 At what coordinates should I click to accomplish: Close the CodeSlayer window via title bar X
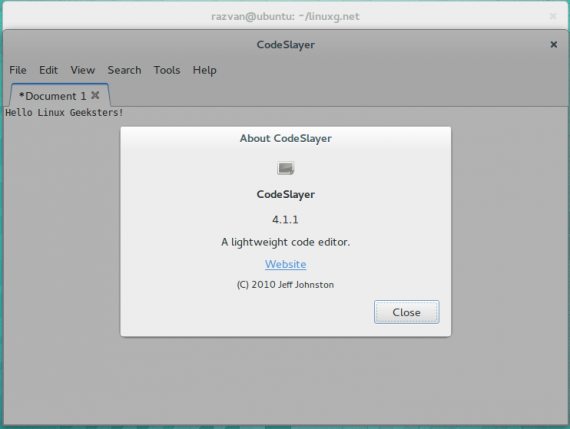554,44
